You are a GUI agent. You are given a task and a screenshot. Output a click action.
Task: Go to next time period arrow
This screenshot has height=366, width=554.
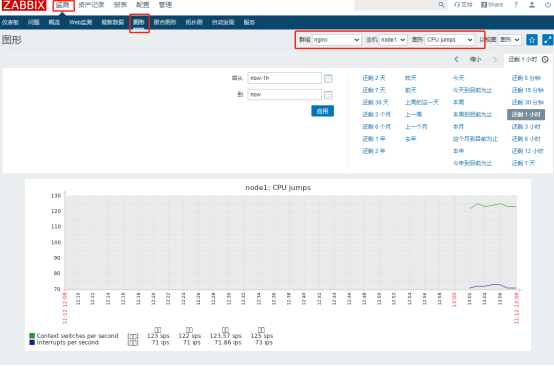[x=495, y=59]
